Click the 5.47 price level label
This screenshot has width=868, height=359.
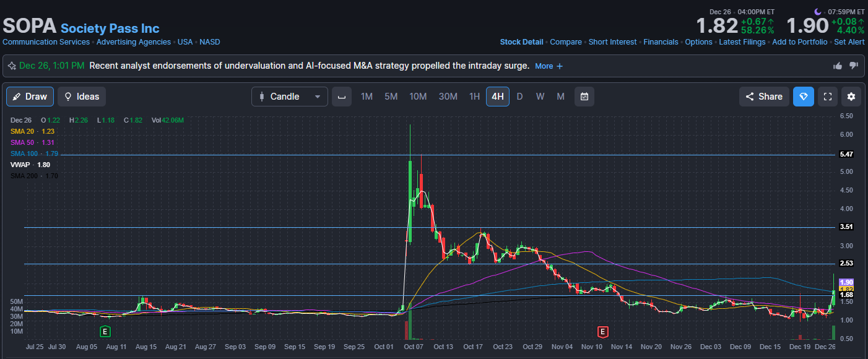point(846,154)
